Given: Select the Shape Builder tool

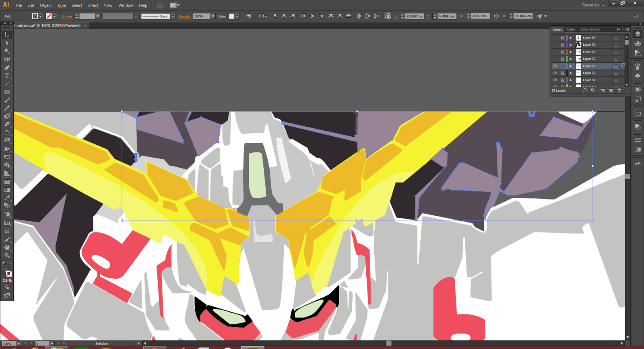Looking at the screenshot, I should 7,165.
